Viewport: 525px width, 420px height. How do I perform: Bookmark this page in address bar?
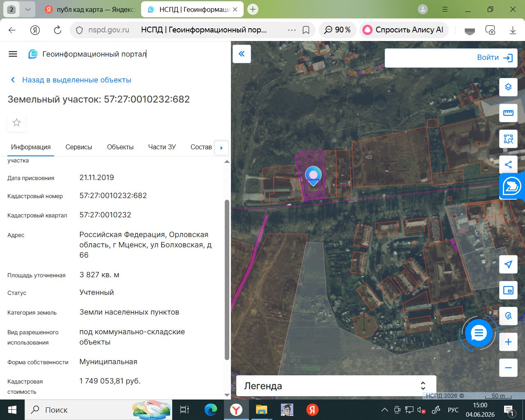point(306,30)
